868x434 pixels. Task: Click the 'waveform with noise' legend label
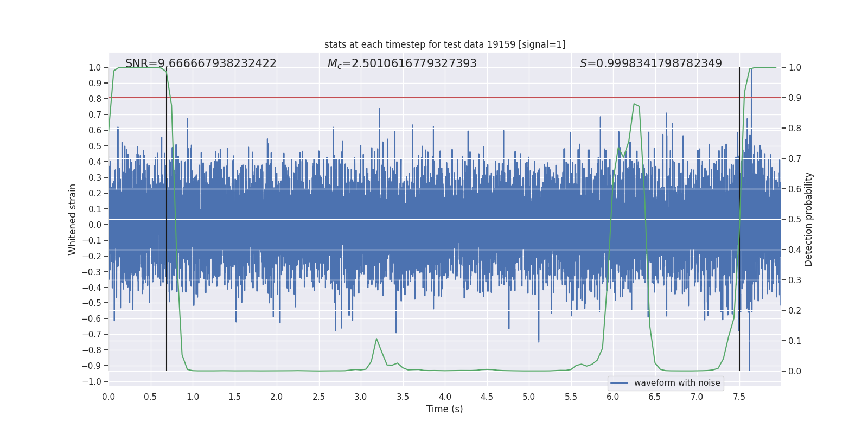tap(677, 383)
